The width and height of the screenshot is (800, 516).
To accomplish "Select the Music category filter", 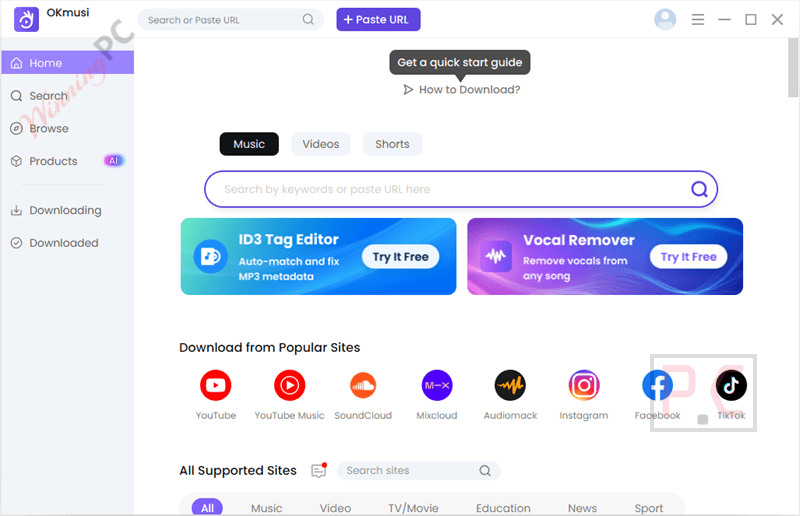I will [266, 508].
